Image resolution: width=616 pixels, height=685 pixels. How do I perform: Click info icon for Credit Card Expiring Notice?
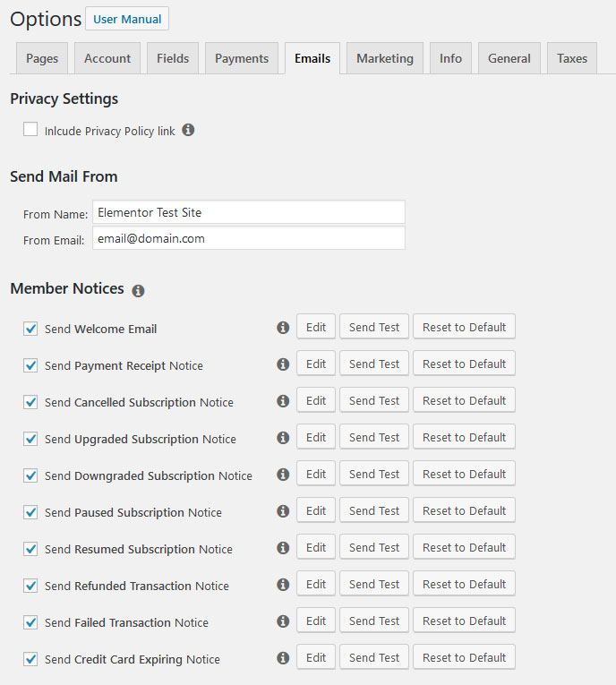[283, 658]
